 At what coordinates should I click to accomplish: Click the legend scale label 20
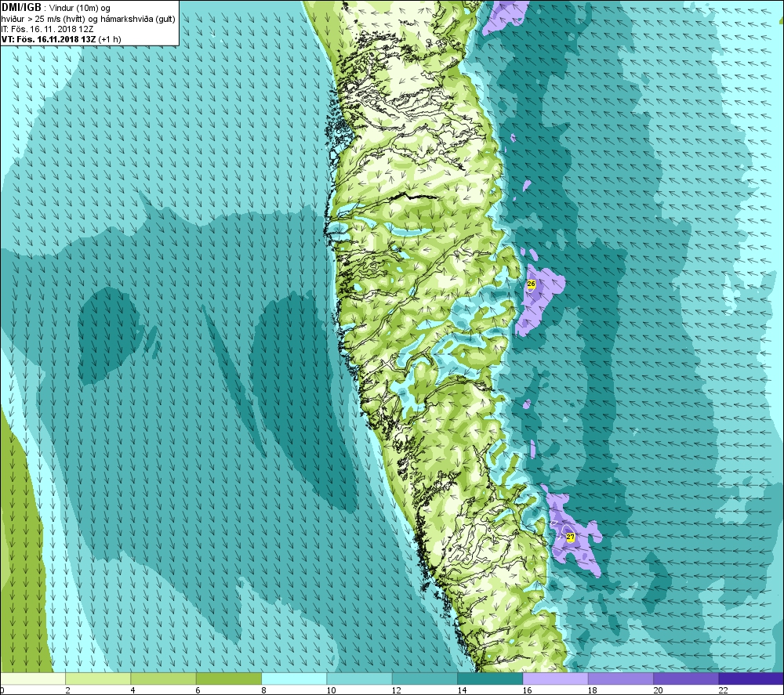click(x=658, y=690)
